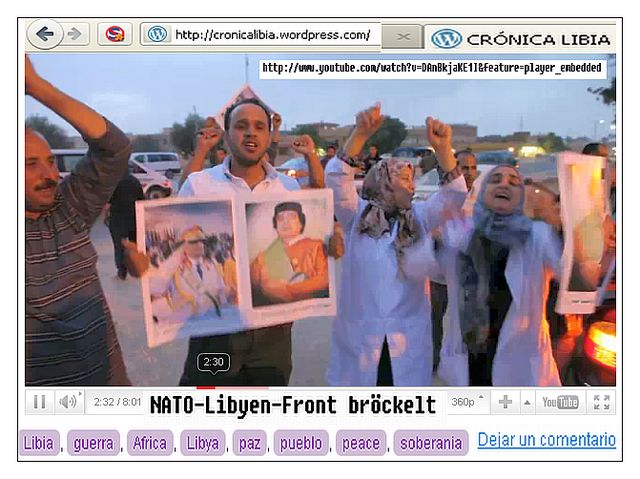
Task: Click the NATO-Libyen-Front bröckelt title text
Action: tap(293, 405)
